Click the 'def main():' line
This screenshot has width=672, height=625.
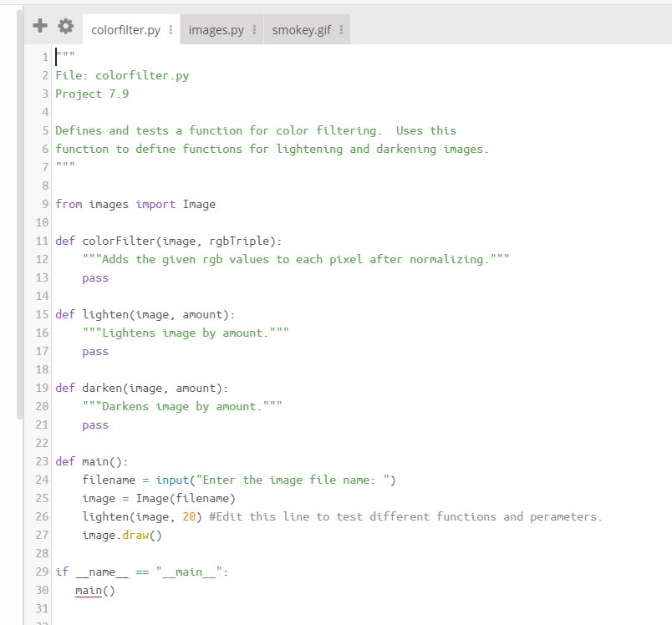92,462
